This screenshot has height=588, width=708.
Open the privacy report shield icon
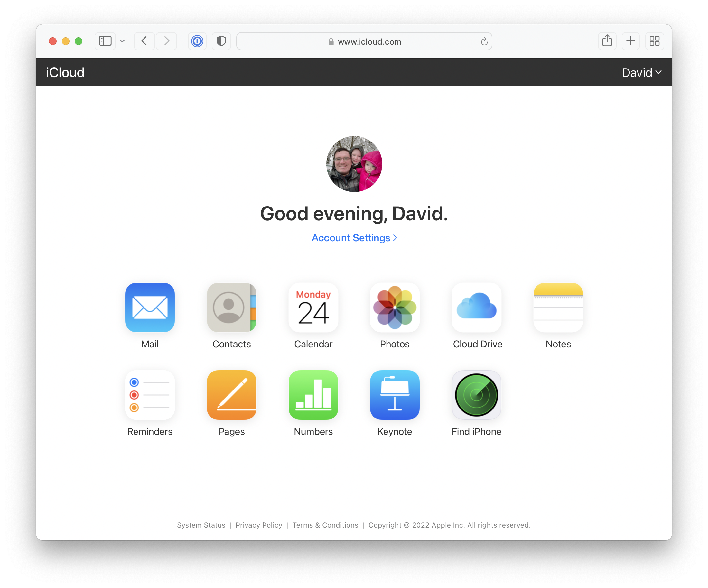[x=221, y=41]
